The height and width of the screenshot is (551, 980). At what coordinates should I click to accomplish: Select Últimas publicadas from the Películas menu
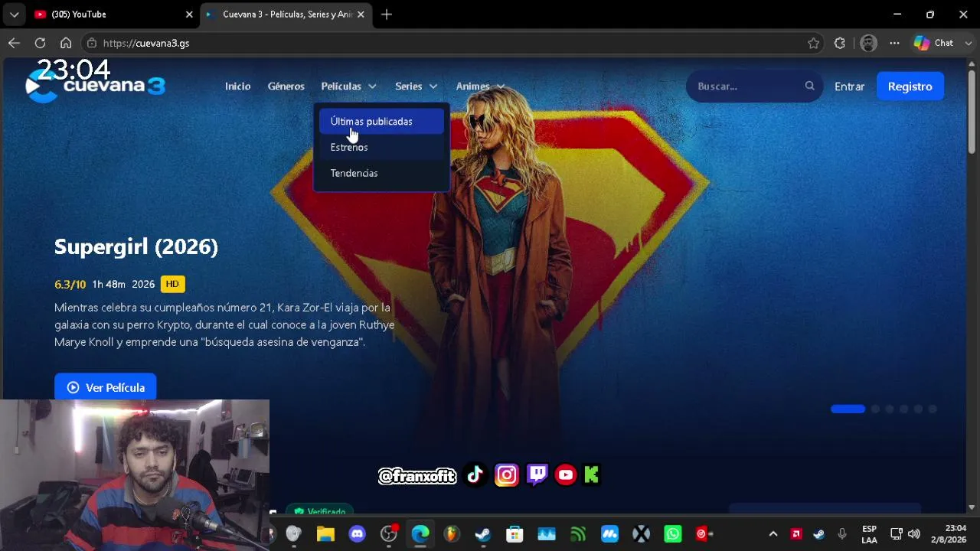tap(381, 122)
